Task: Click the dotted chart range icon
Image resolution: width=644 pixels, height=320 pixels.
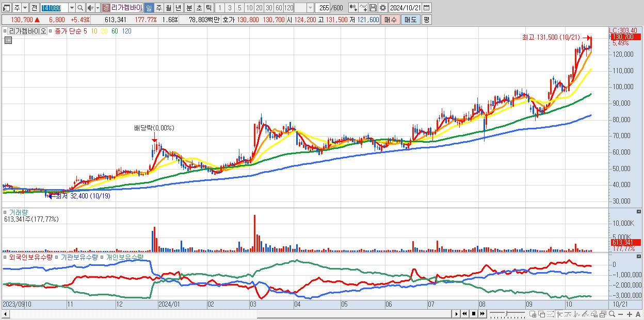Action: pyautogui.click(x=550, y=314)
